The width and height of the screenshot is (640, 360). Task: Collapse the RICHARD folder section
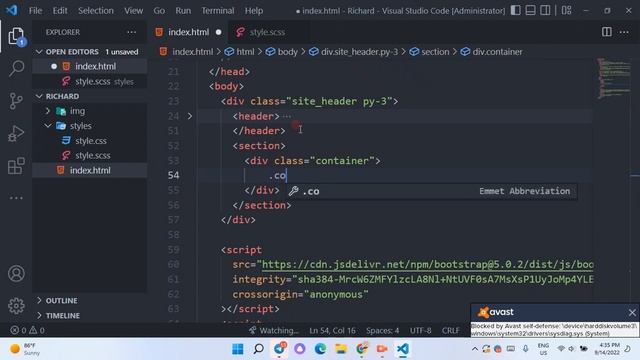89,96
